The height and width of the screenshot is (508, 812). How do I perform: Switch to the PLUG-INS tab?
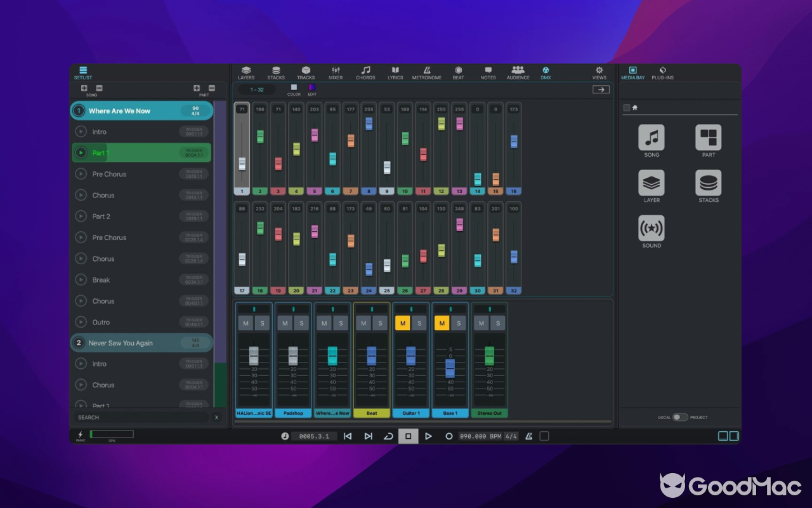[662, 72]
